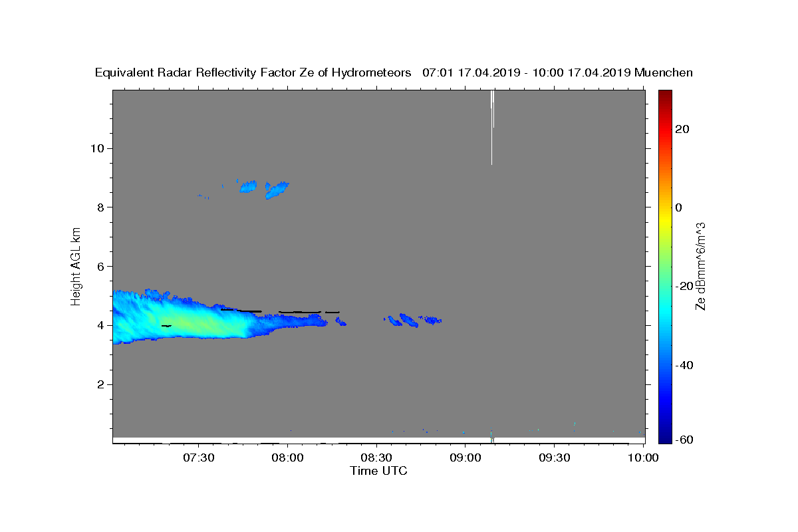The height and width of the screenshot is (532, 798).
Task: Click the '08:30' time tick label
Action: click(377, 458)
